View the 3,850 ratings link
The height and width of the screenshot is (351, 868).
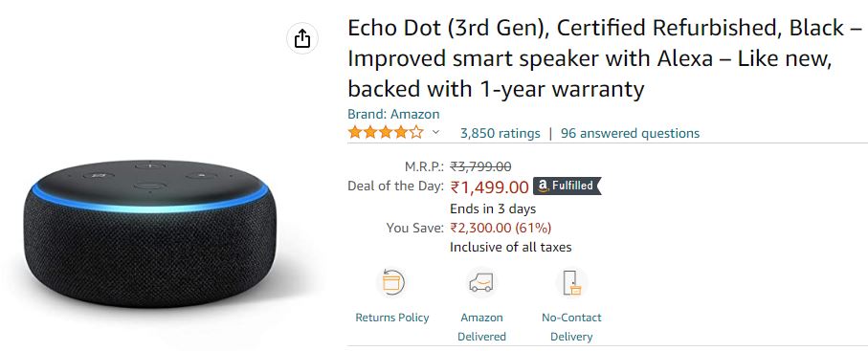click(500, 134)
